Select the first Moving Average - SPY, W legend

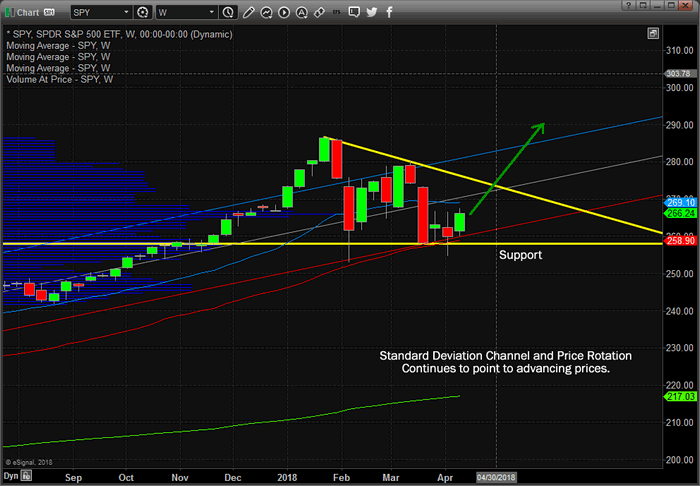click(58, 46)
